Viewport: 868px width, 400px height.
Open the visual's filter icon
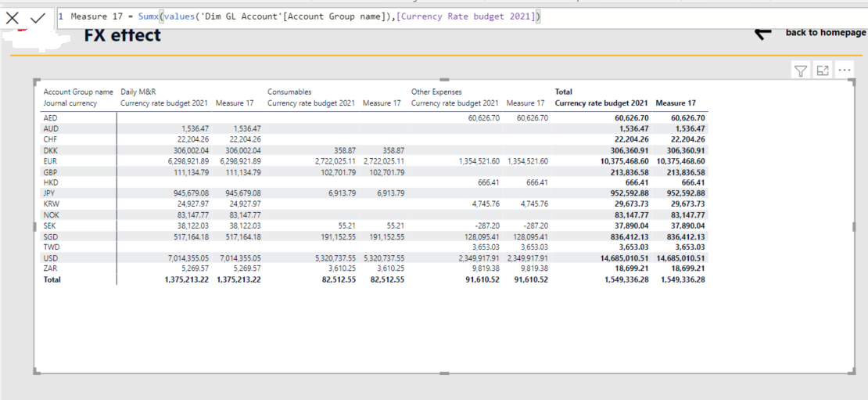click(801, 70)
